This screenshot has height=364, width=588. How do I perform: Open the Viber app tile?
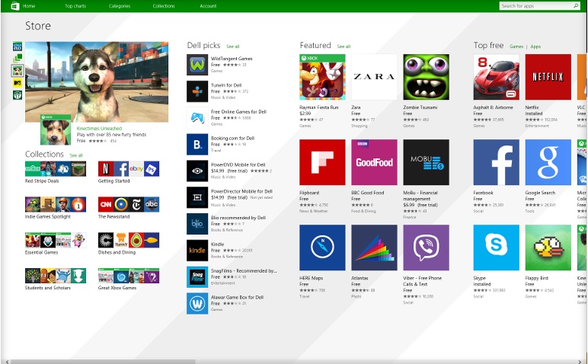tap(426, 247)
